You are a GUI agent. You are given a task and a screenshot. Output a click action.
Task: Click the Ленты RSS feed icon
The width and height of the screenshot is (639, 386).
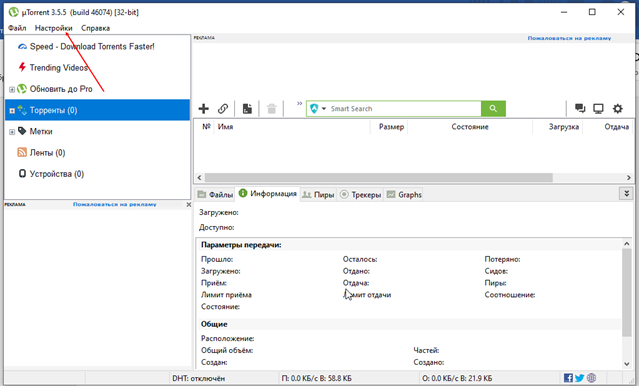point(22,152)
